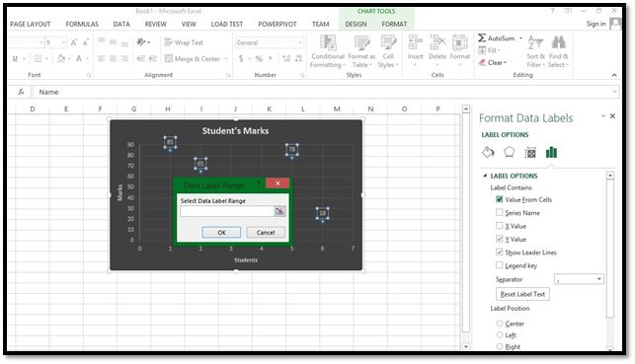Image resolution: width=635 pixels, height=364 pixels.
Task: Uncheck the Y Value checkbox
Action: coord(500,239)
